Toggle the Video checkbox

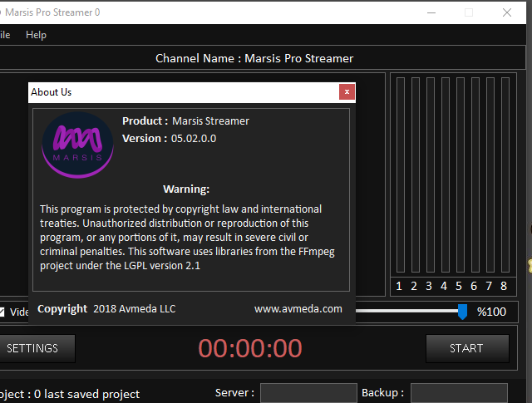pos(2,312)
